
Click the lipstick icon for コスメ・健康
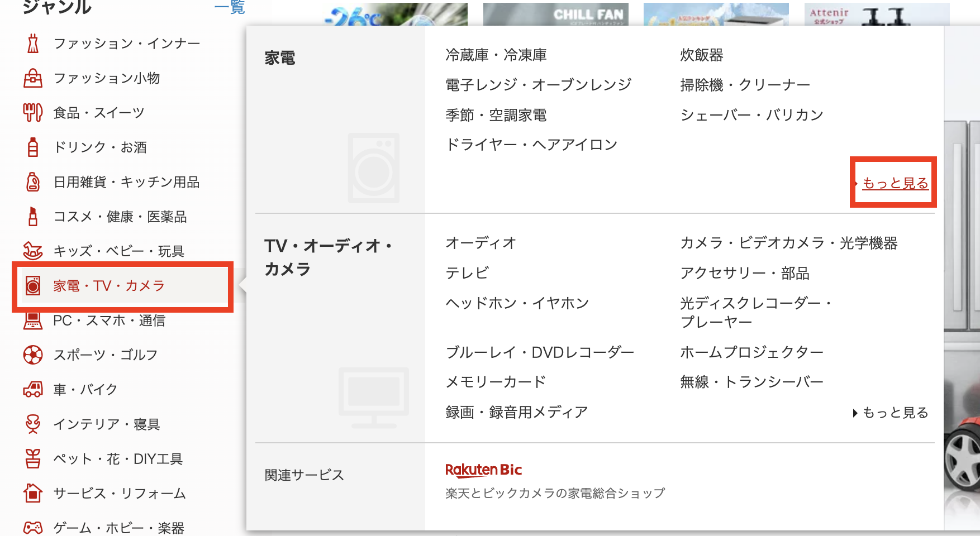tap(33, 217)
